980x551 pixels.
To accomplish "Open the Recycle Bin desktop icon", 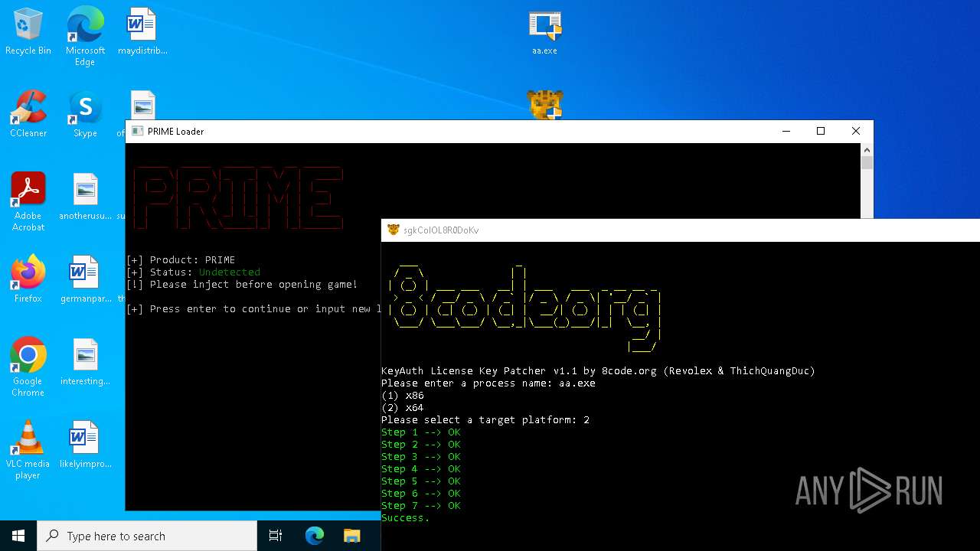I will point(28,32).
